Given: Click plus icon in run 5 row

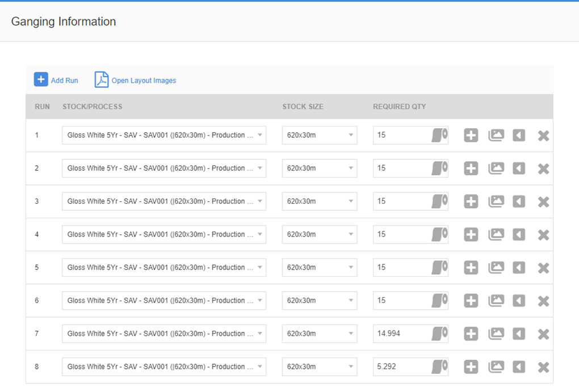Looking at the screenshot, I should coord(471,268).
